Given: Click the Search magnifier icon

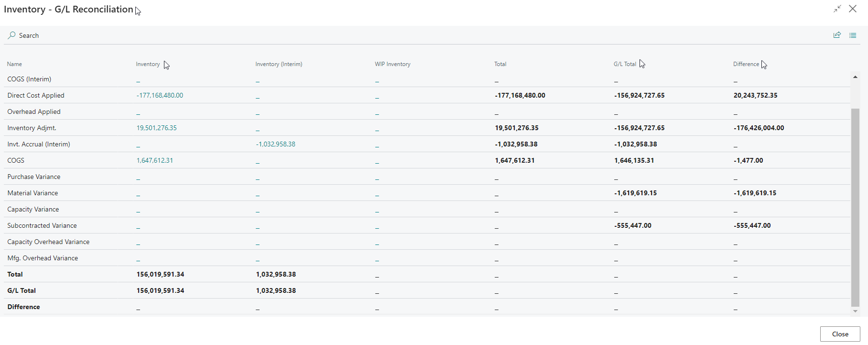Looking at the screenshot, I should point(11,35).
